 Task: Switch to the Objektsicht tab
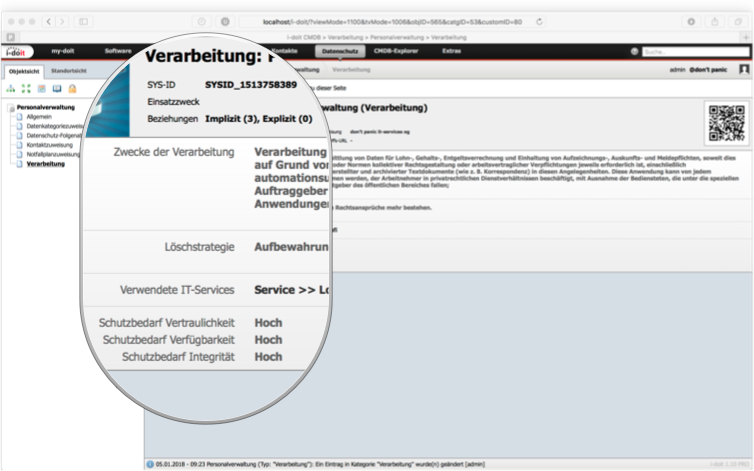[25, 71]
